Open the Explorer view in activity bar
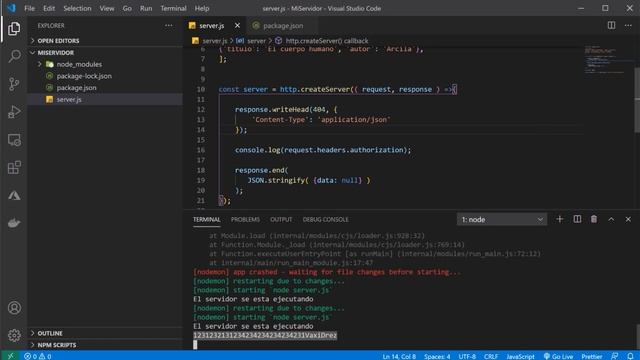This screenshot has height=360, width=640. click(14, 29)
